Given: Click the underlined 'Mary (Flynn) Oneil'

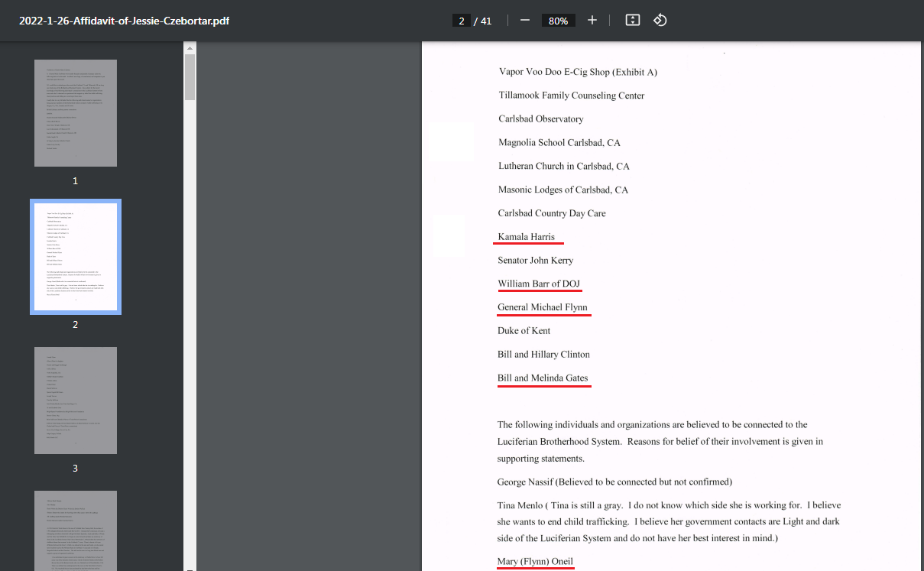Looking at the screenshot, I should [x=535, y=562].
